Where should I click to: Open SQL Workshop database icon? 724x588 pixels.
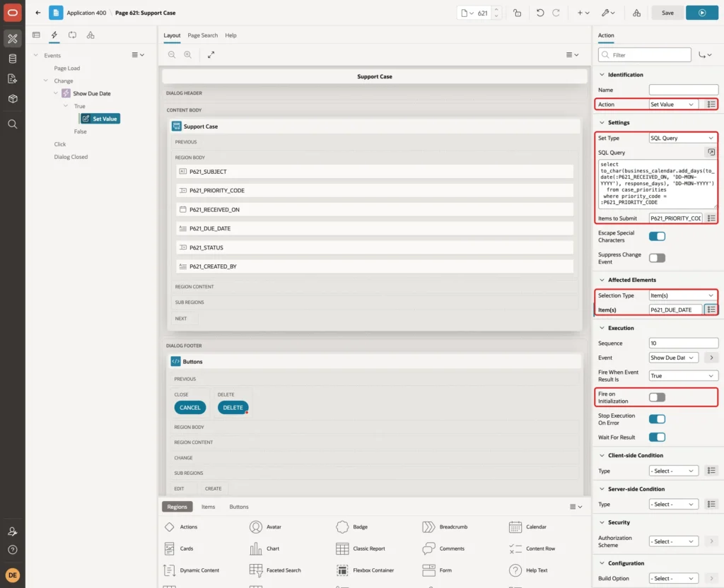pos(13,59)
